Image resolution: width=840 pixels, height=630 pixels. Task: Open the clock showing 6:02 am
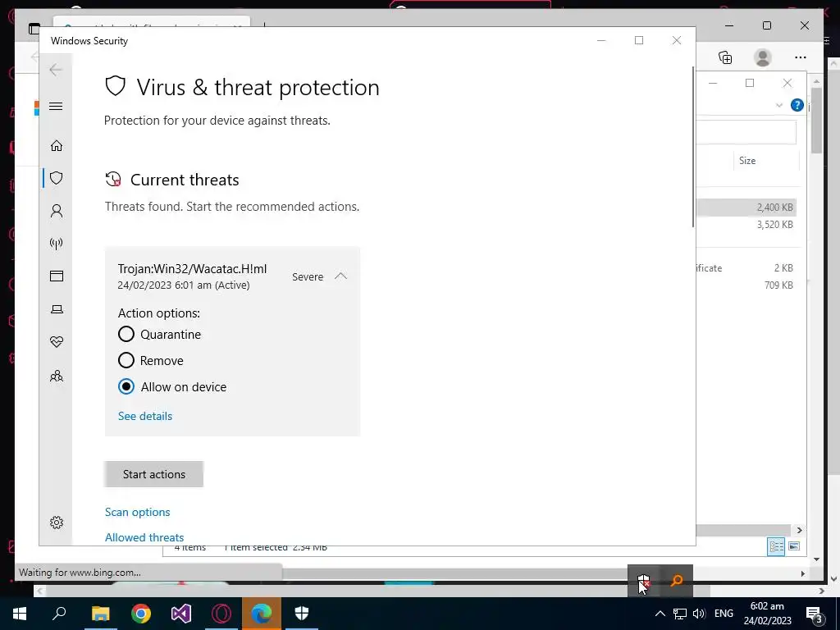click(x=767, y=614)
